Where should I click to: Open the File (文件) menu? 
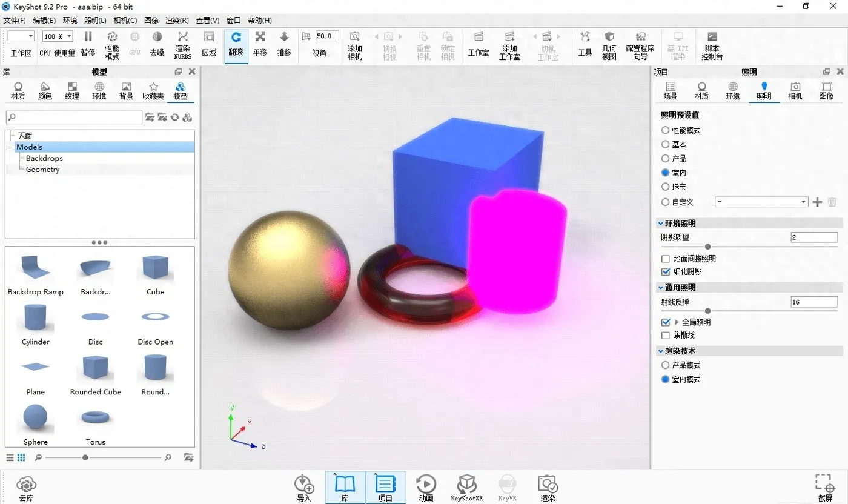click(x=15, y=20)
